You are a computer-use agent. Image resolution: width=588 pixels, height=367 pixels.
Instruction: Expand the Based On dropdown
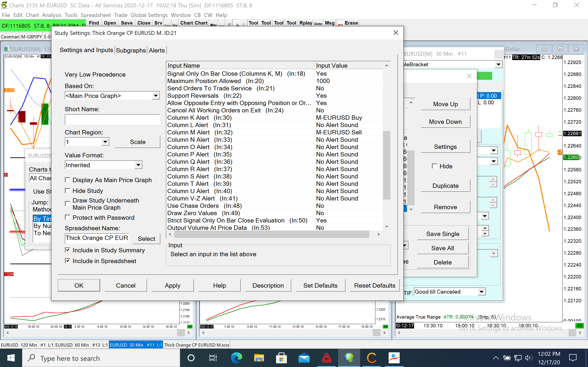(156, 96)
